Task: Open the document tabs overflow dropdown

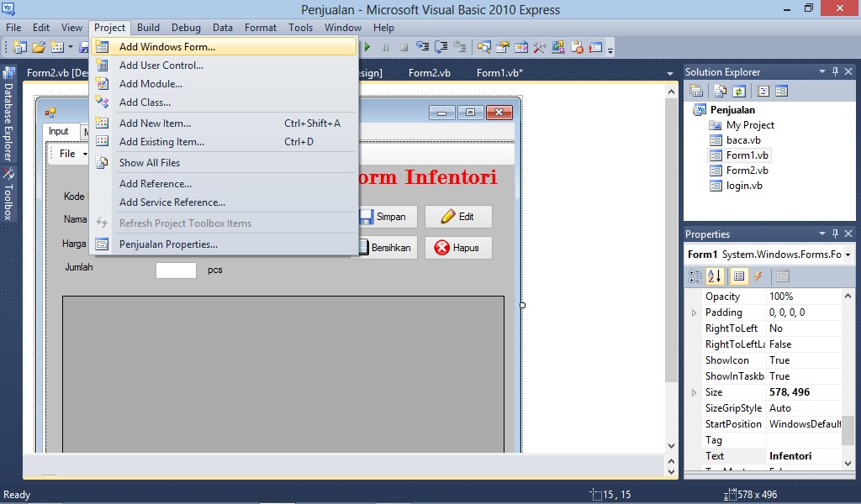Action: pos(670,73)
